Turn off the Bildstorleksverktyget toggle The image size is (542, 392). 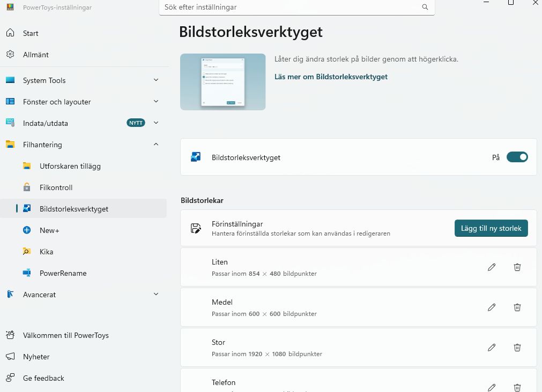[x=517, y=157]
